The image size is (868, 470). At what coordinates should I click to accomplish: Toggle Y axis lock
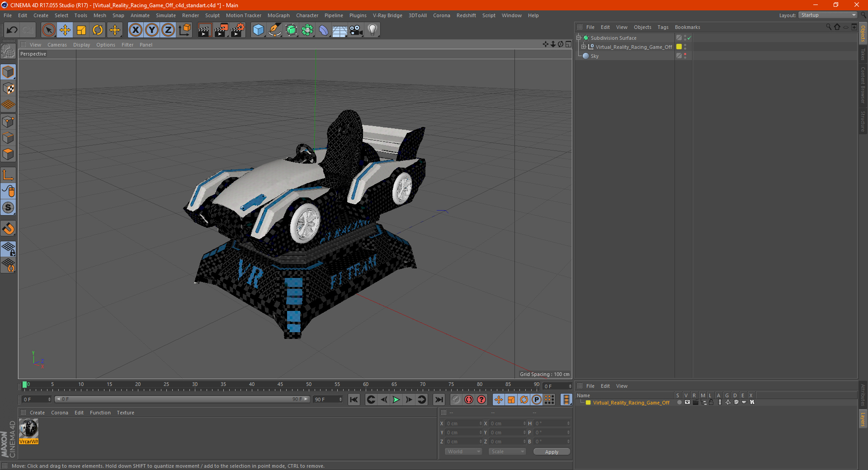[152, 30]
